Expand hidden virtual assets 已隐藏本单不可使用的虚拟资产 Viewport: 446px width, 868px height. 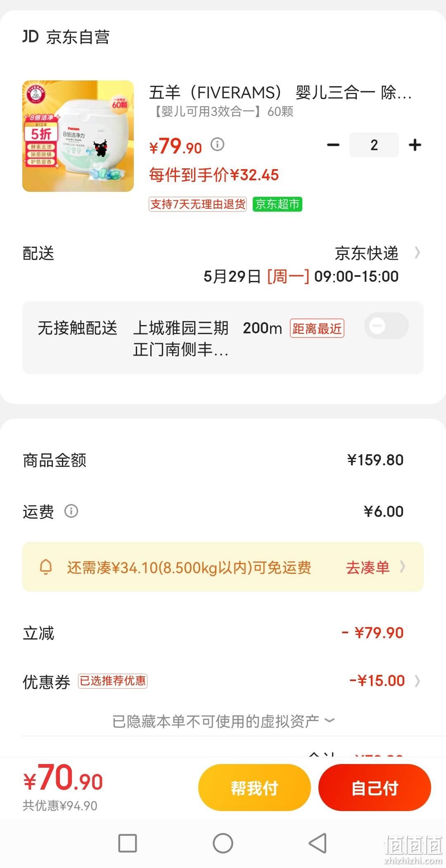pos(223,721)
